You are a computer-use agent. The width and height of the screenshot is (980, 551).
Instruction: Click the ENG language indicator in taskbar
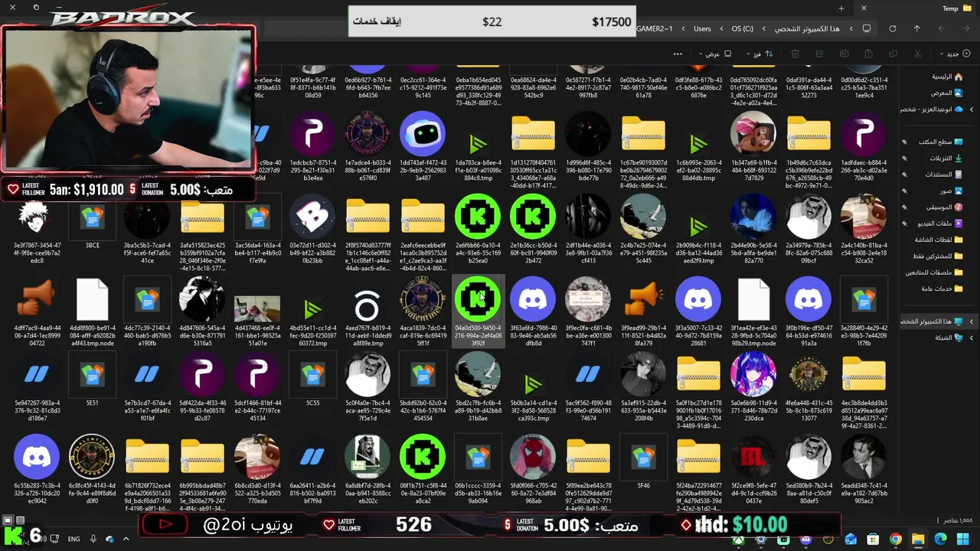click(x=73, y=540)
